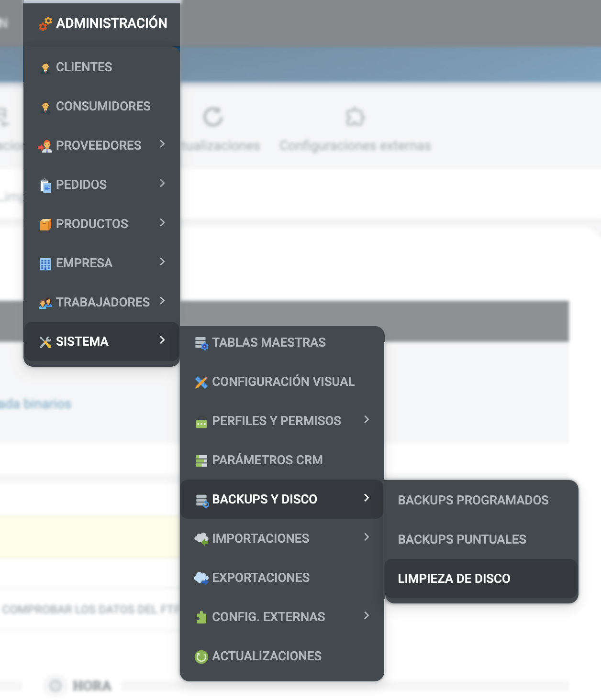Click the Proveedores supplier icon
The image size is (601, 700).
click(x=45, y=146)
